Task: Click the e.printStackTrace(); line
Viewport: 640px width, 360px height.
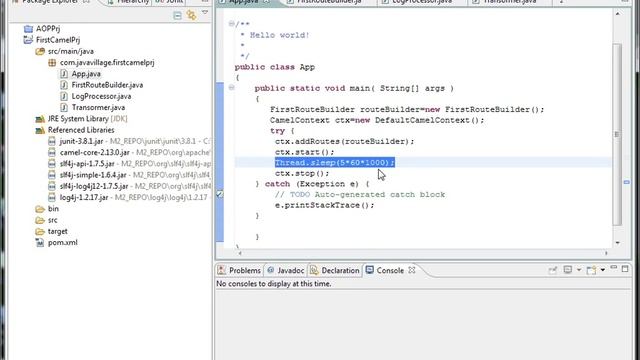Action: point(324,205)
